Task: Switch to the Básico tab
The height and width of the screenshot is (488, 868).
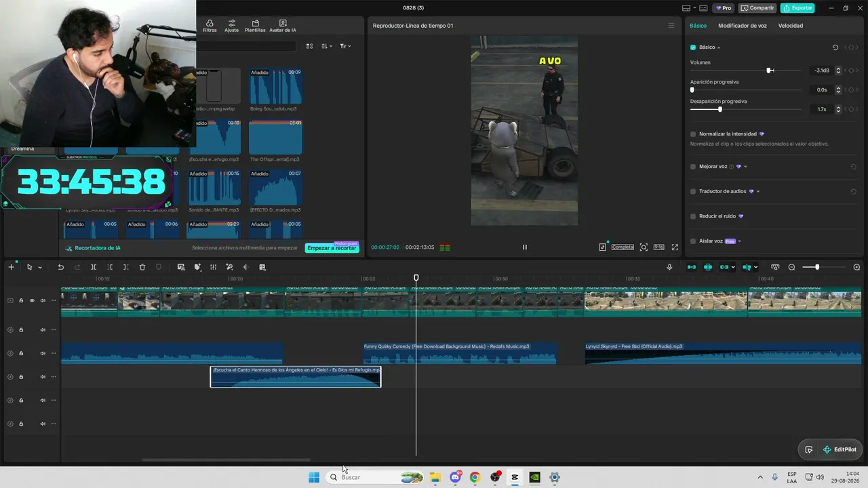Action: click(x=698, y=26)
